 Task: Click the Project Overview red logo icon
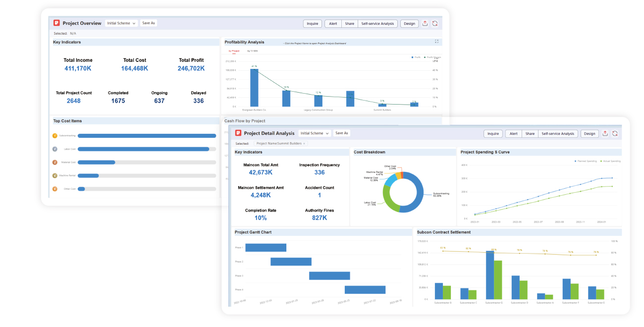[56, 23]
